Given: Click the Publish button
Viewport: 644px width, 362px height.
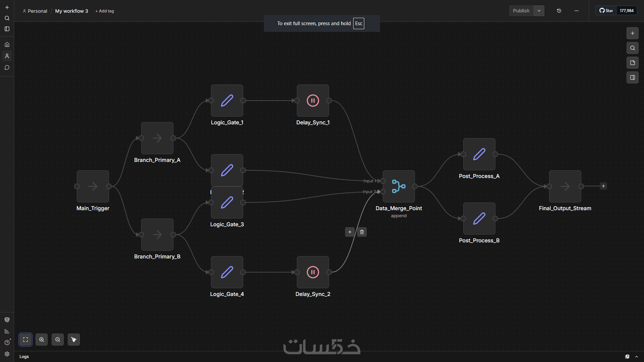Looking at the screenshot, I should pos(521,11).
